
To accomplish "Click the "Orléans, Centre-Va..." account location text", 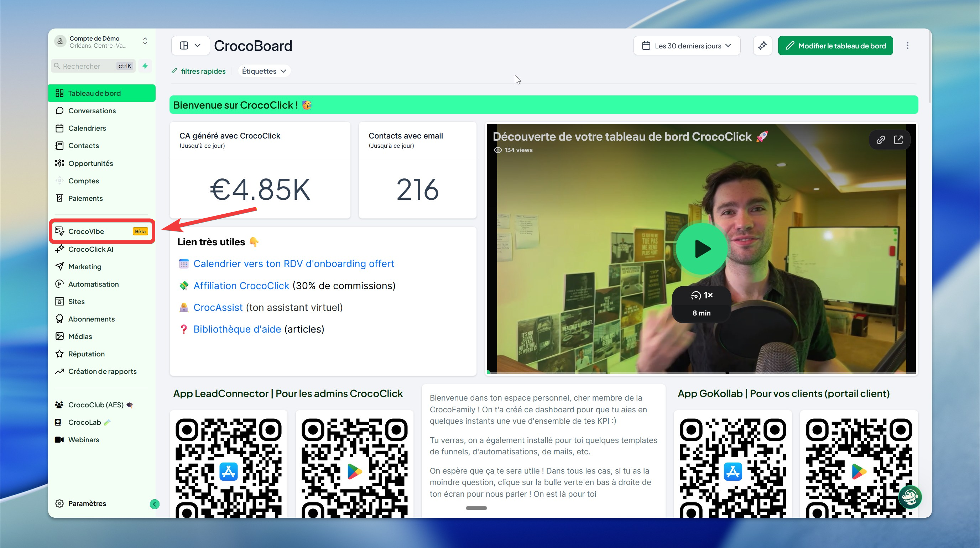I will point(98,46).
